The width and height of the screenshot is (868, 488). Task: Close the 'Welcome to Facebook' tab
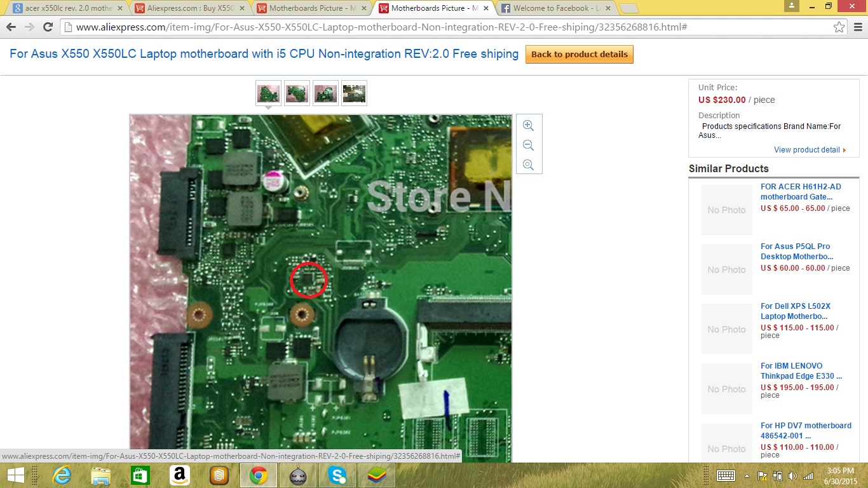[607, 8]
